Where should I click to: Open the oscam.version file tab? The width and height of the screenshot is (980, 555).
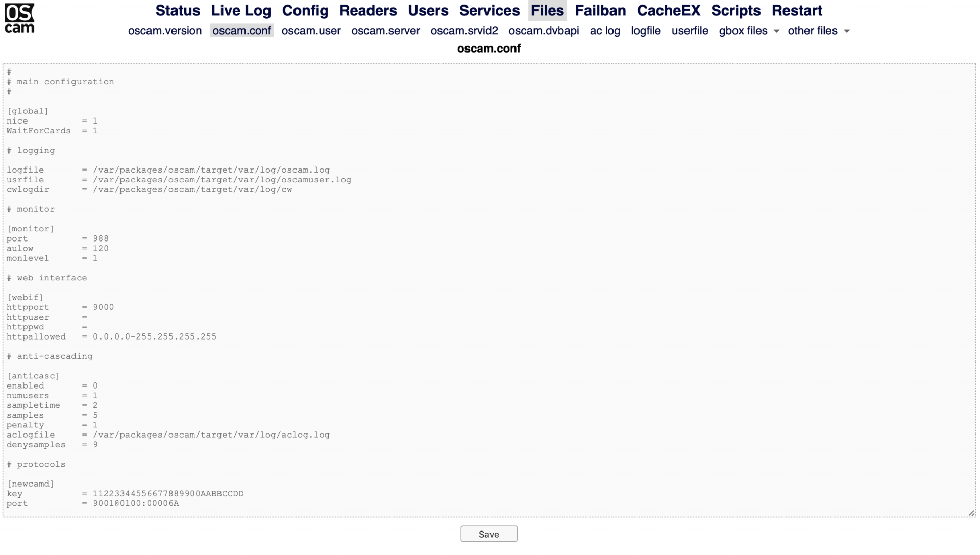pos(165,31)
